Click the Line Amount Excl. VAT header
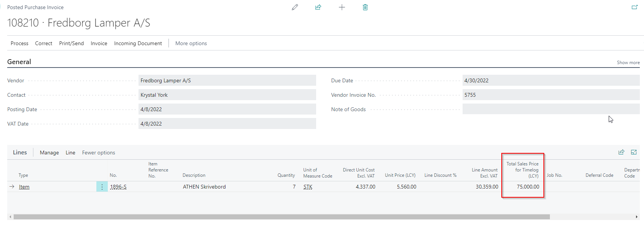The width and height of the screenshot is (644, 228). pyautogui.click(x=485, y=173)
